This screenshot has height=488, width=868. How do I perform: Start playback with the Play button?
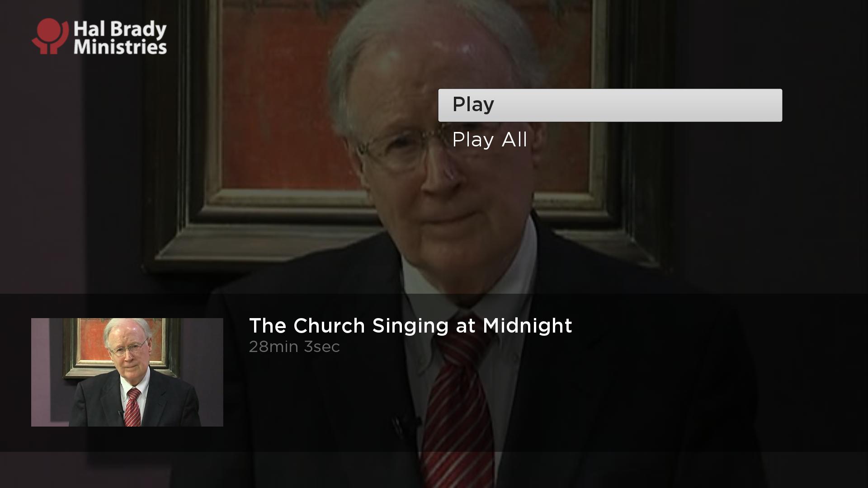(x=610, y=105)
